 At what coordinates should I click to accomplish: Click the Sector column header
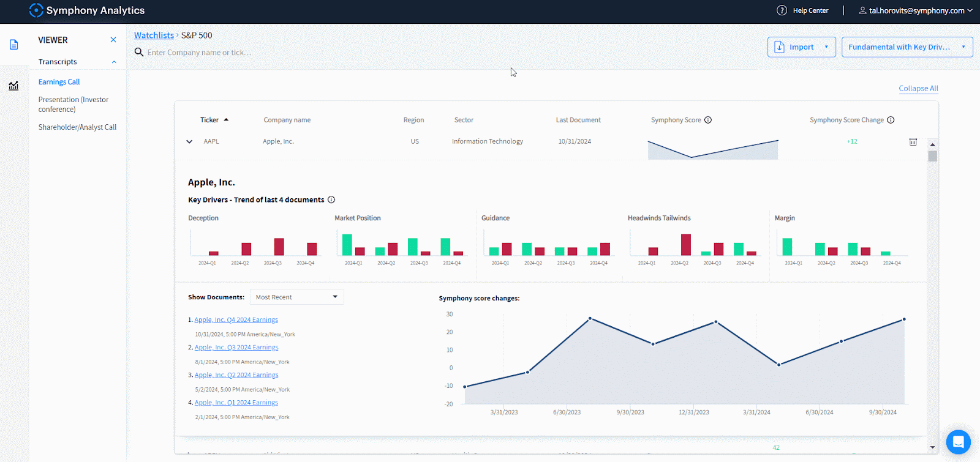coord(464,120)
